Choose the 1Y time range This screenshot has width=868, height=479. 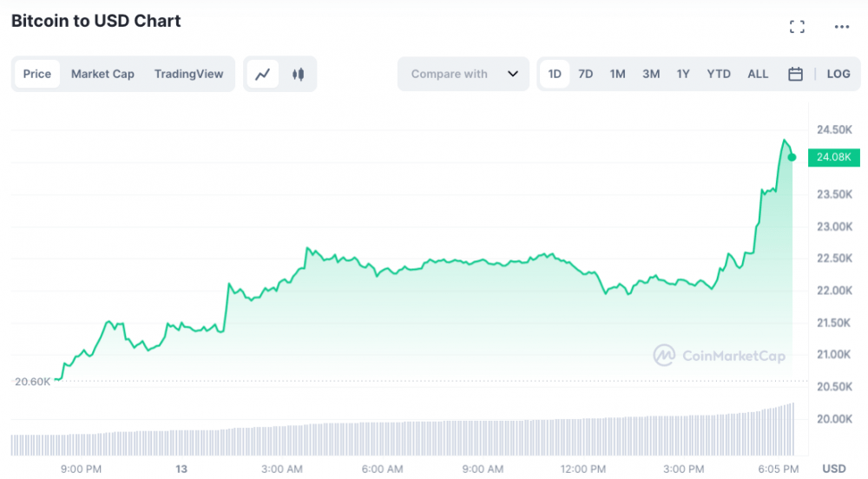pos(683,75)
